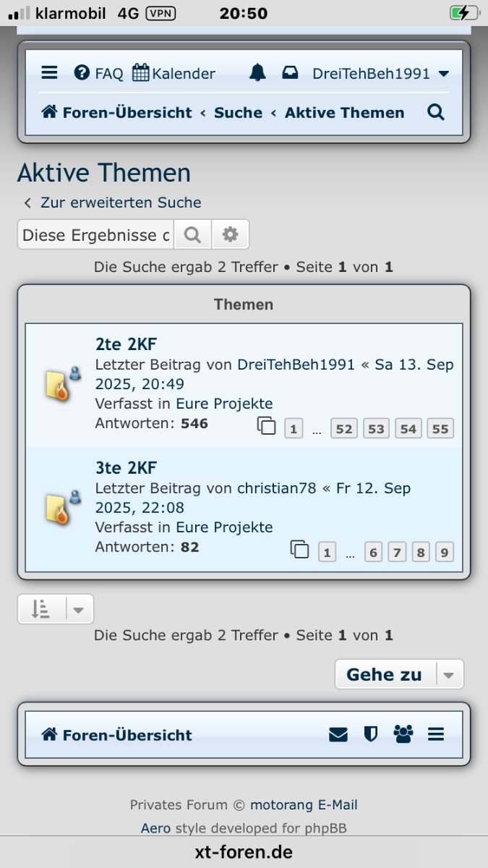Submit search with the magnifier button
This screenshot has height=868, width=488.
click(192, 235)
